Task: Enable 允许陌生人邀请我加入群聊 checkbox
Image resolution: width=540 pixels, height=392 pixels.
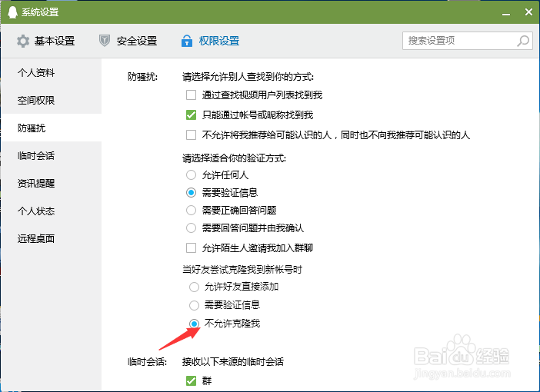Action: (191, 247)
